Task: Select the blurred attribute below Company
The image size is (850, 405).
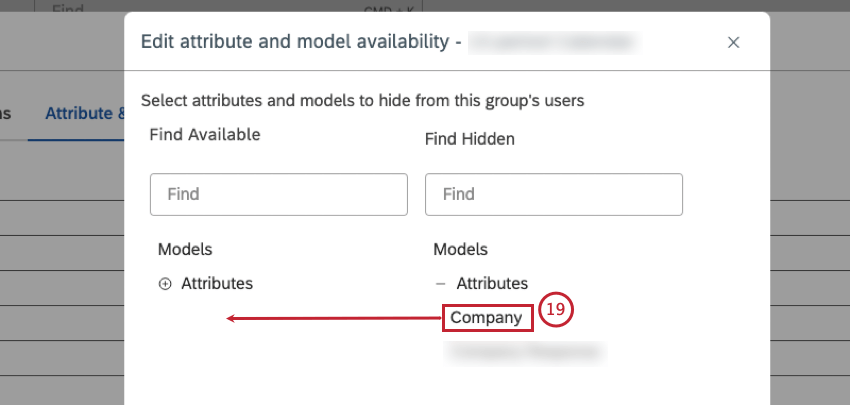Action: (x=526, y=352)
